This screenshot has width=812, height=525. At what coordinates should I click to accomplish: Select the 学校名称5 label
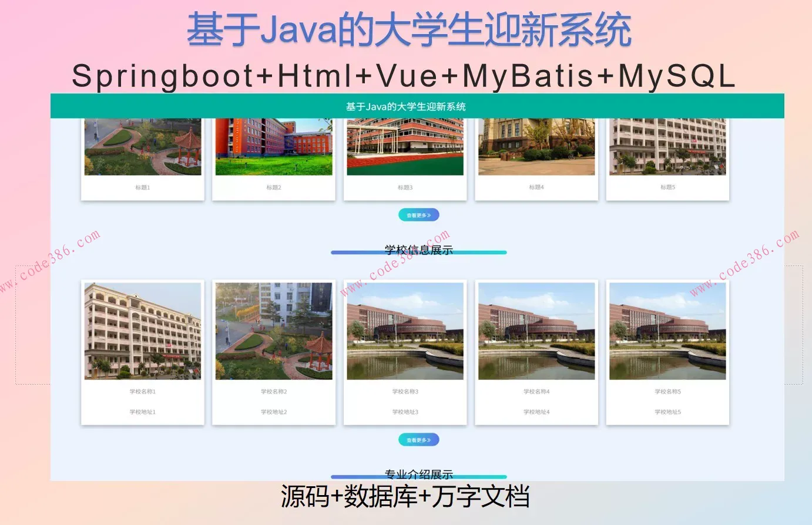(667, 392)
